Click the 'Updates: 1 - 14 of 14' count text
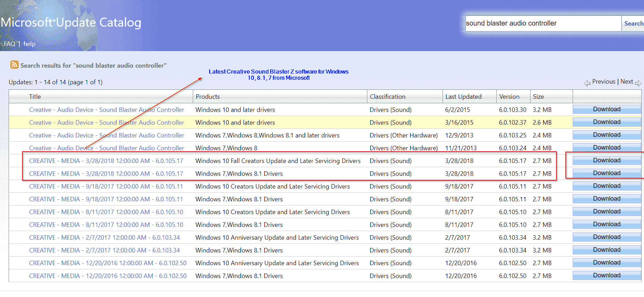644x297 pixels. [56, 82]
